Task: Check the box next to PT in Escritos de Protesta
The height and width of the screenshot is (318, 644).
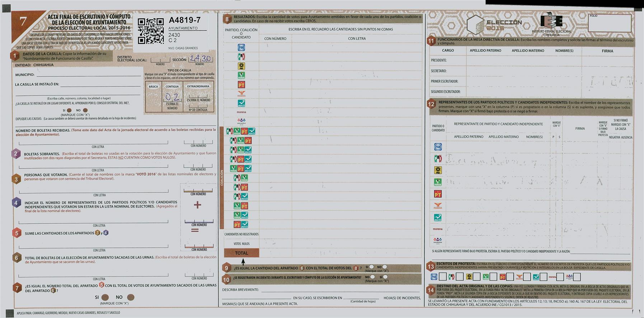Action: coord(510,277)
